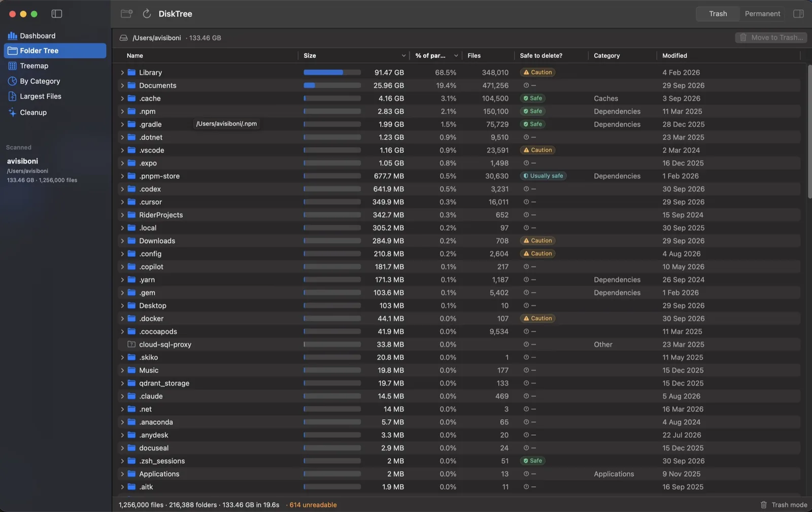Select the scanned avisiboni entry in sidebar
The height and width of the screenshot is (512, 812).
[55, 170]
